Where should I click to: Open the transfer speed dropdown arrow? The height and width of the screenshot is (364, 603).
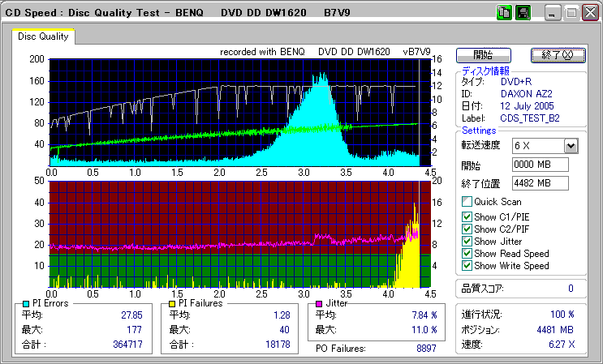[x=571, y=146]
